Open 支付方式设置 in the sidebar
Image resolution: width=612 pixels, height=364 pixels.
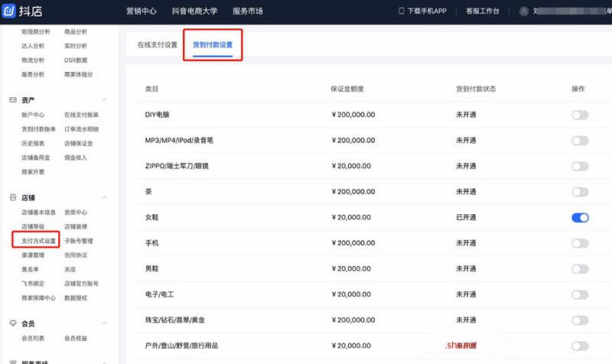point(39,241)
